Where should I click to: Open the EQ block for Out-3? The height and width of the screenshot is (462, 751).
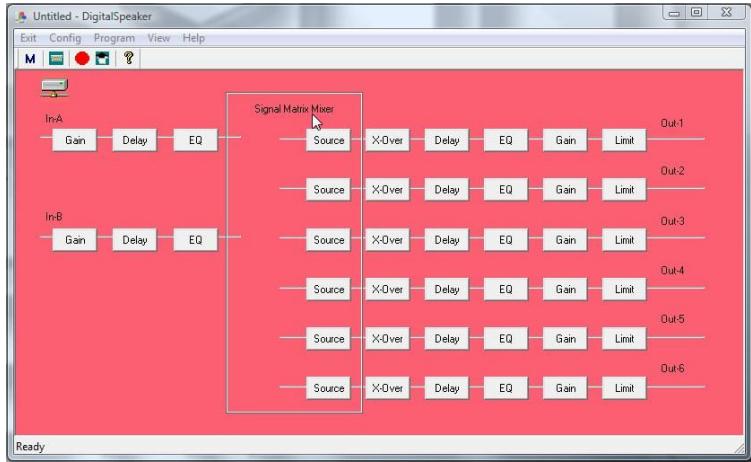(506, 240)
